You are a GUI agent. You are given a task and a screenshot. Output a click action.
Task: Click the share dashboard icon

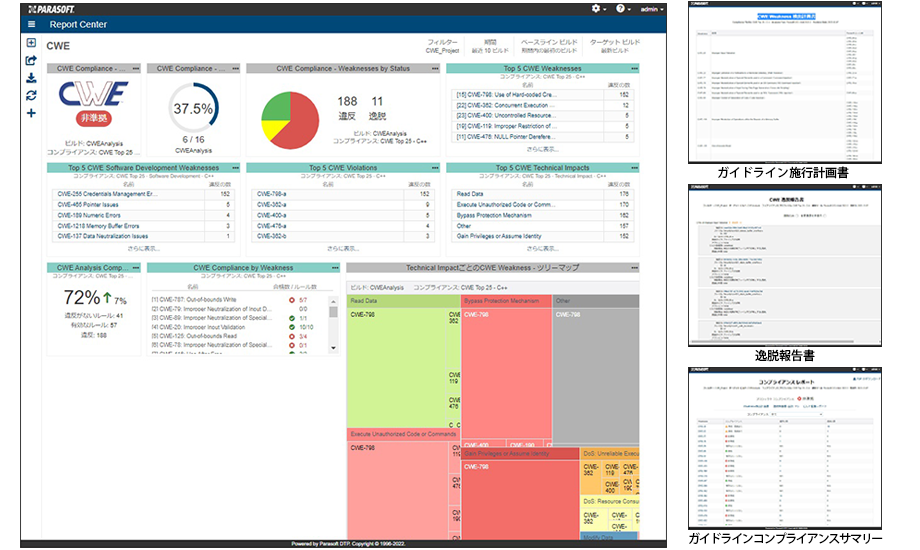pos(31,60)
